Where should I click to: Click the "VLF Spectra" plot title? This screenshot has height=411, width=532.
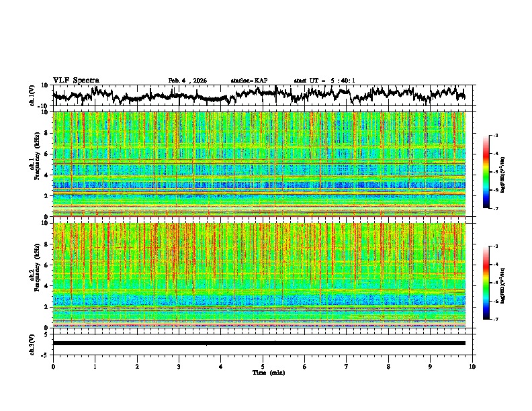tap(76, 81)
